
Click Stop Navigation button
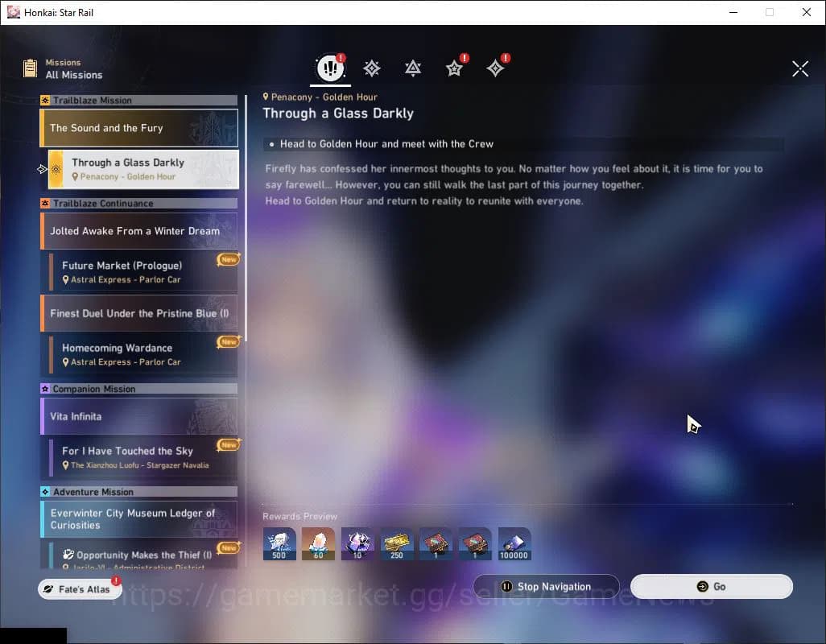coord(547,587)
